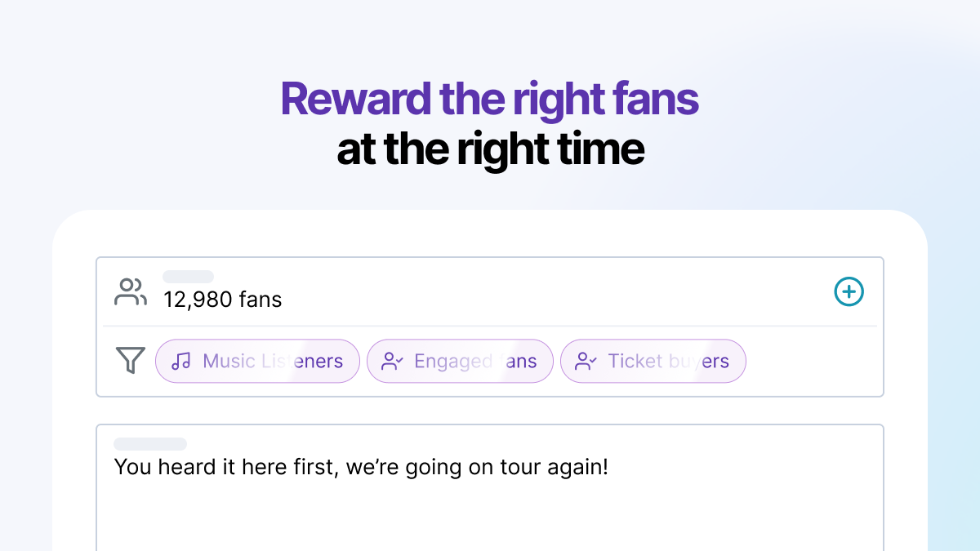980x551 pixels.
Task: Click the person-check icon in Engaged fans
Action: click(393, 361)
